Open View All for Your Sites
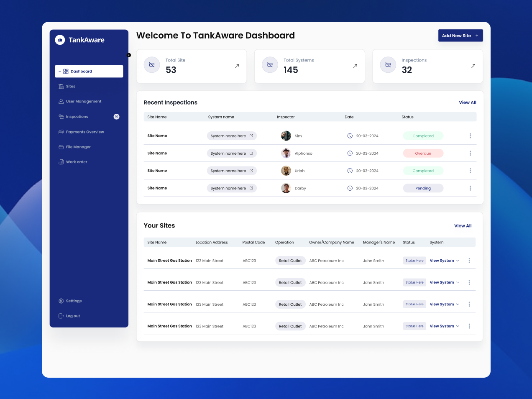The image size is (532, 399). point(463,225)
